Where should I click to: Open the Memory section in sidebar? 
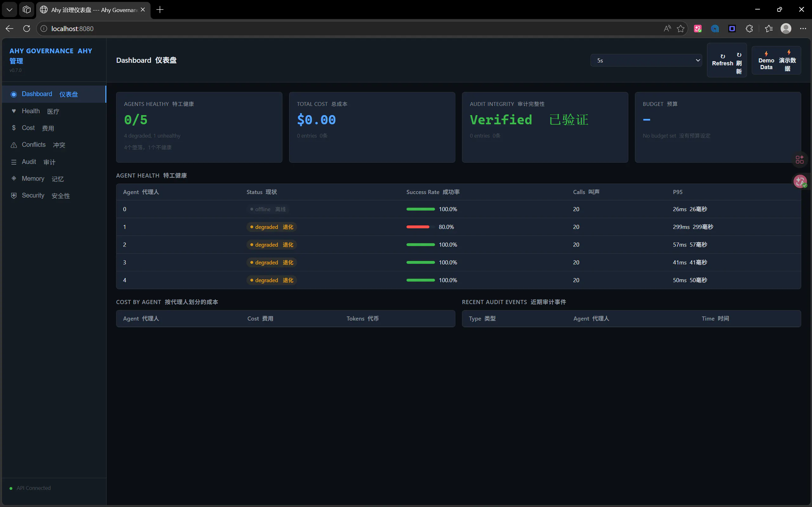pos(54,179)
